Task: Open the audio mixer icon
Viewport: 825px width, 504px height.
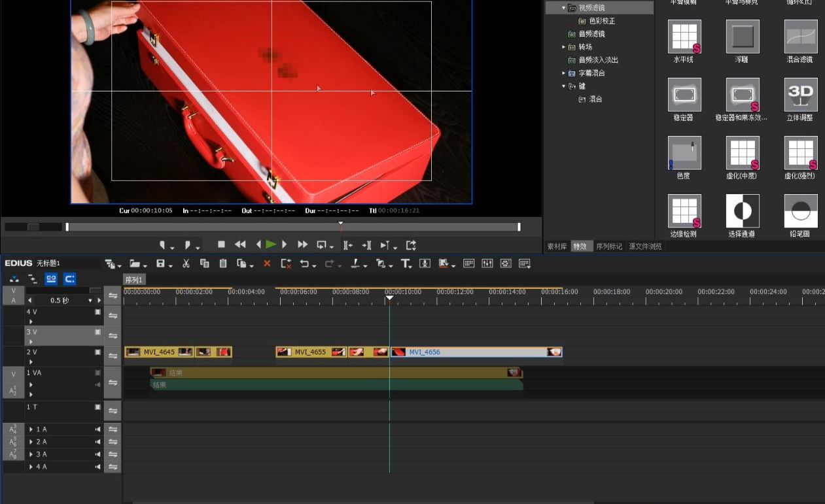Action: 487,263
